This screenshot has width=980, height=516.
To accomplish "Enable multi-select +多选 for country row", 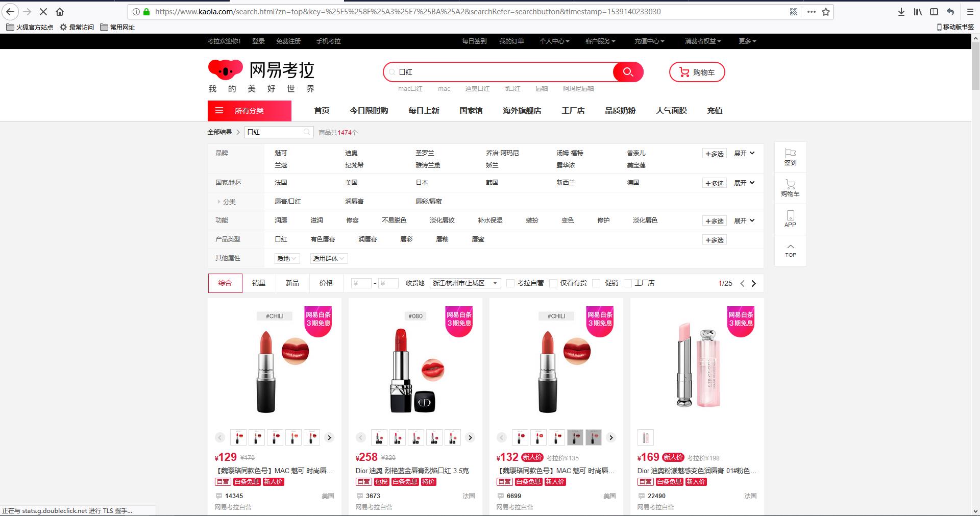I will [715, 183].
